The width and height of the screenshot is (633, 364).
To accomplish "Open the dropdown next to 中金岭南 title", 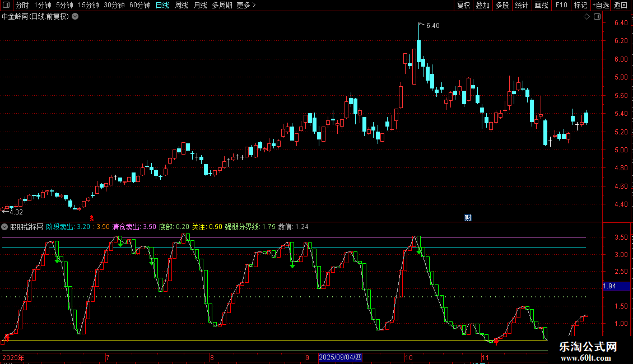I will click(75, 16).
